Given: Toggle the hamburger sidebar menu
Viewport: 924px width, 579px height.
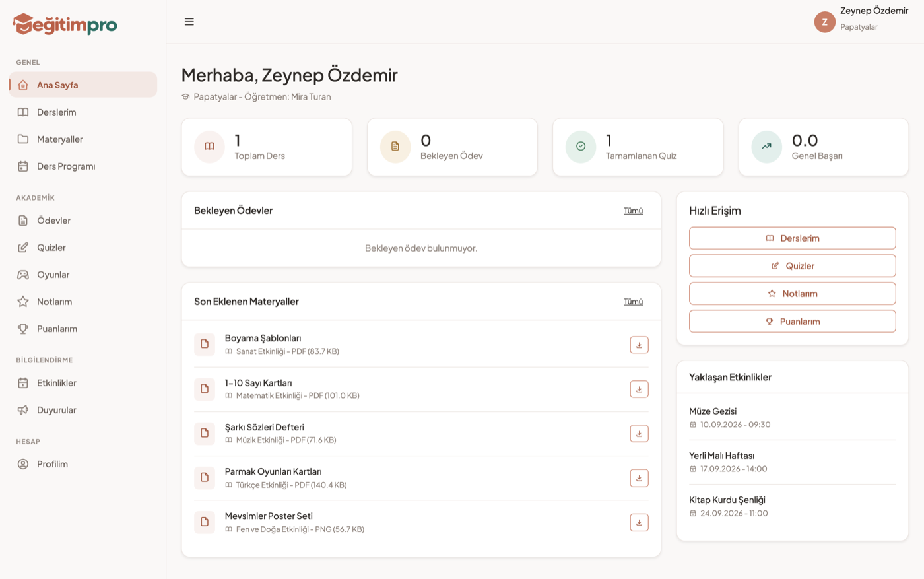Looking at the screenshot, I should tap(189, 22).
